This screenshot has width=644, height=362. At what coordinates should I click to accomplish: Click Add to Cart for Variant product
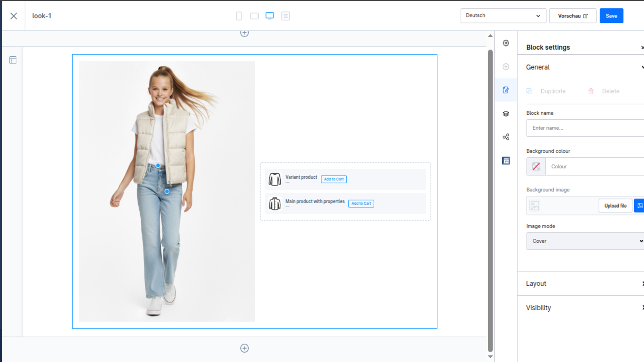[x=334, y=179]
